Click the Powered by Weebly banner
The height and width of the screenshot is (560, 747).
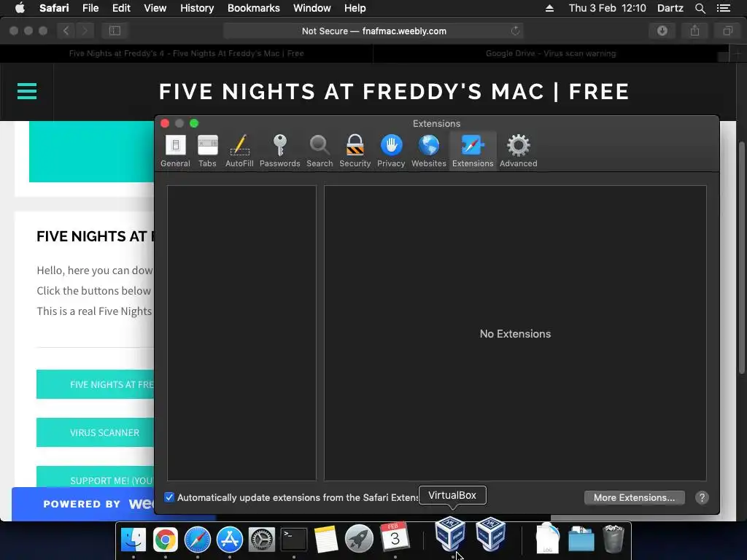coord(83,504)
